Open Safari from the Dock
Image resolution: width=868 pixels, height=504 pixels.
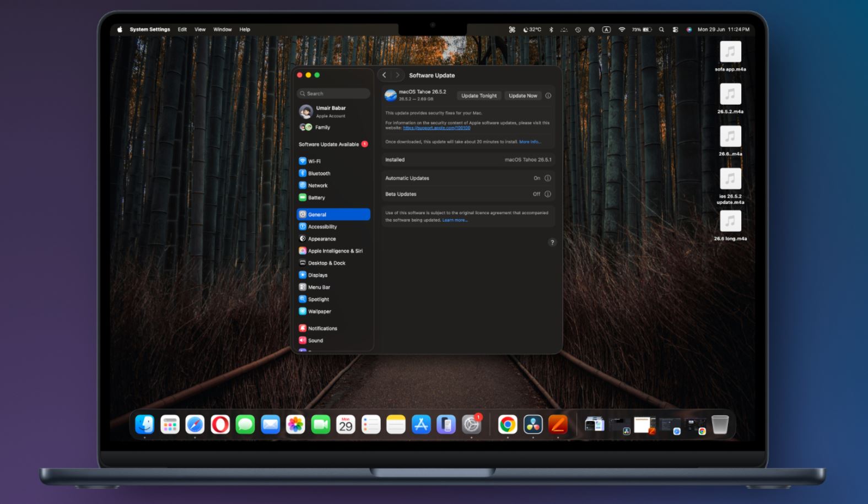(x=195, y=424)
